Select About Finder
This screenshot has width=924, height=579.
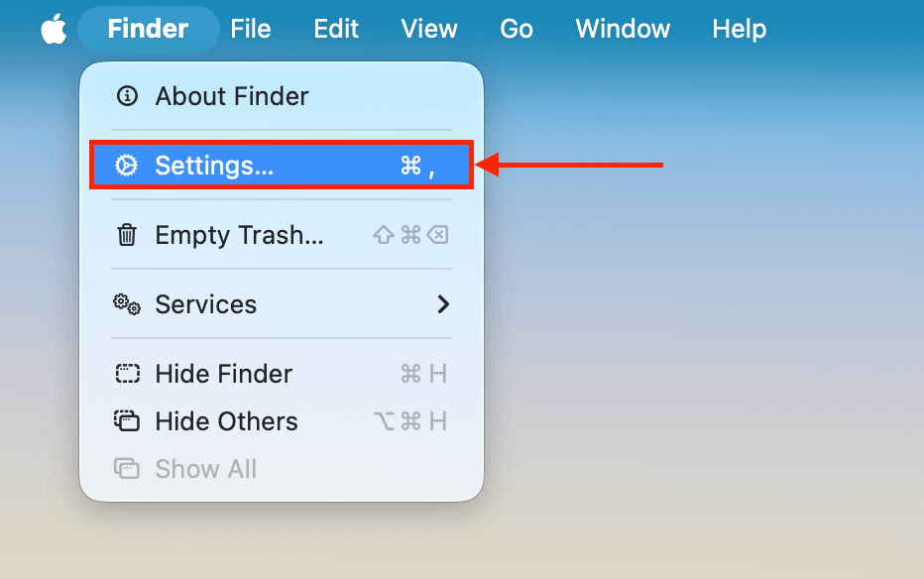(x=231, y=96)
